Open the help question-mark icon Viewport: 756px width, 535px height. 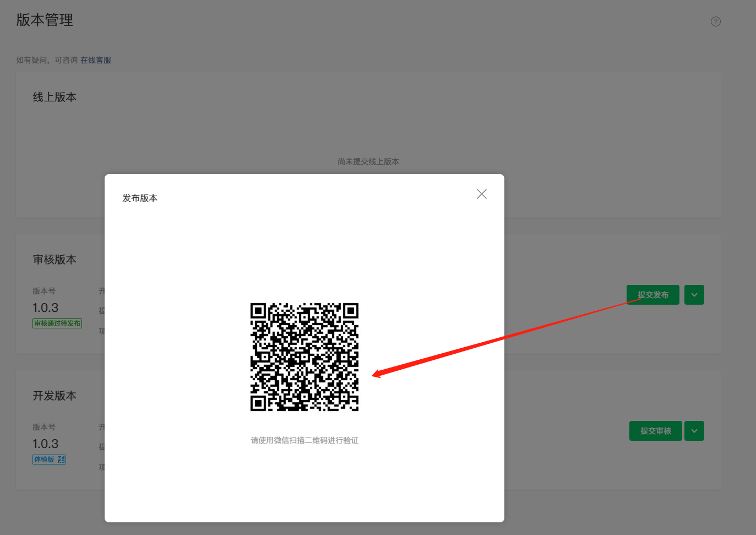coord(716,21)
